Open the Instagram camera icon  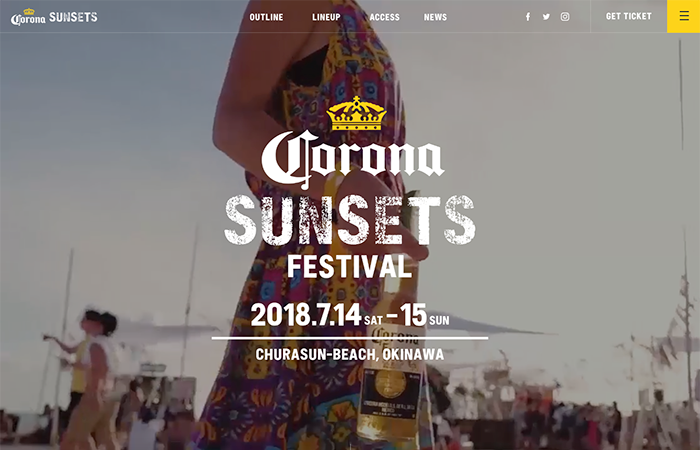click(565, 17)
